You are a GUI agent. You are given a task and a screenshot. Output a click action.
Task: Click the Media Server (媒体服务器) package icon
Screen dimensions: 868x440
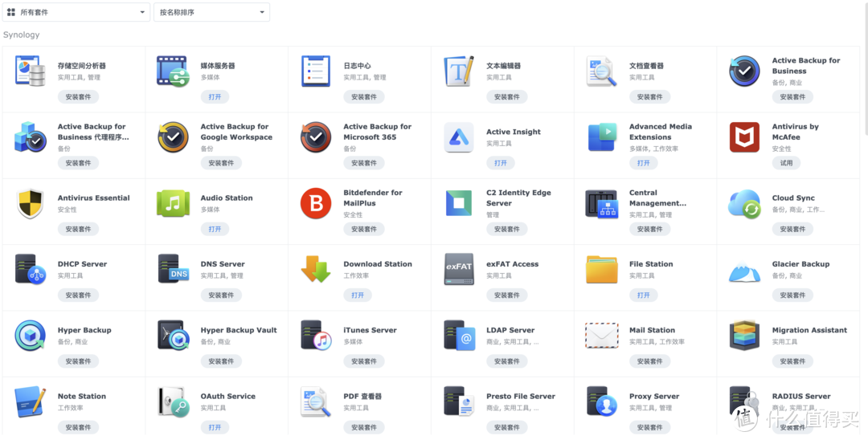(173, 71)
